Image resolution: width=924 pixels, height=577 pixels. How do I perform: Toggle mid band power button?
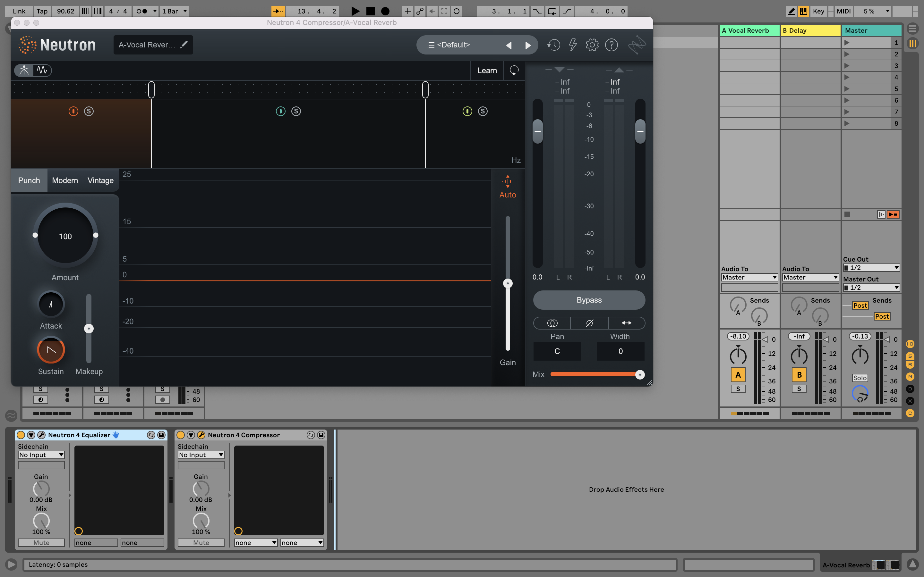(280, 112)
